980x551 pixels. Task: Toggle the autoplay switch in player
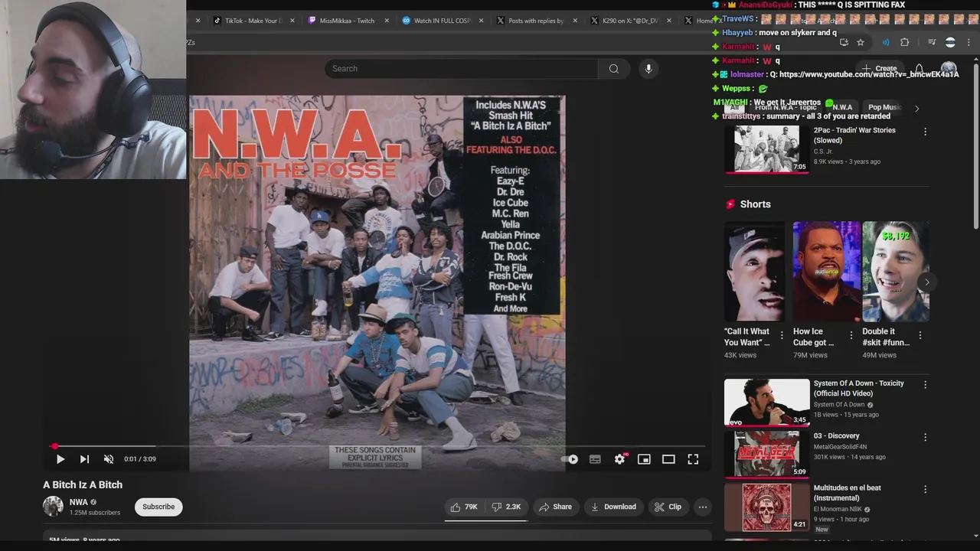pos(570,459)
